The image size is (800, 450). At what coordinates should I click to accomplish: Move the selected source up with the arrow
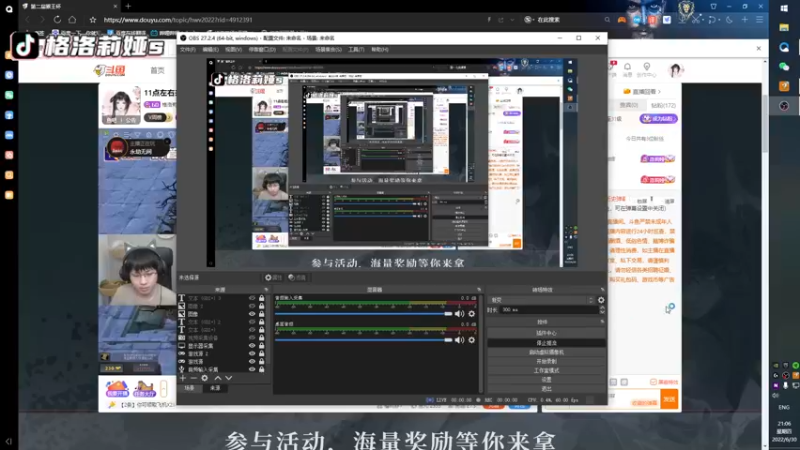(218, 378)
